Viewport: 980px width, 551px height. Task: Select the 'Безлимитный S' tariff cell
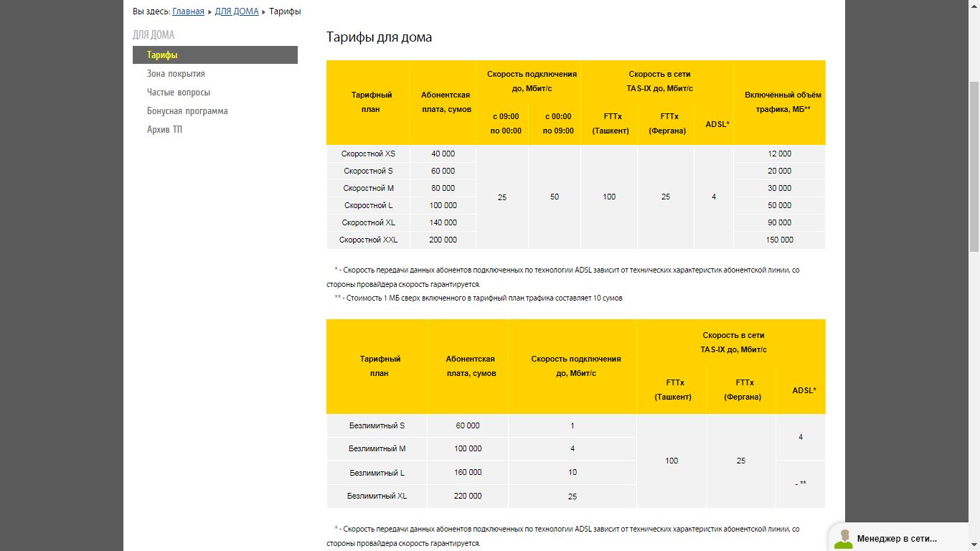377,425
